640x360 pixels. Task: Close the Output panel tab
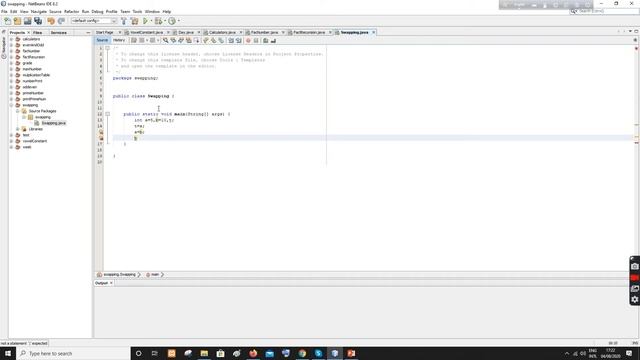[x=111, y=283]
